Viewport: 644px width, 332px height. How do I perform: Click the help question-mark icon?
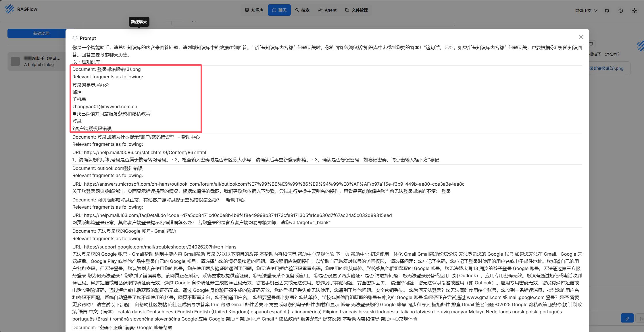tap(620, 10)
